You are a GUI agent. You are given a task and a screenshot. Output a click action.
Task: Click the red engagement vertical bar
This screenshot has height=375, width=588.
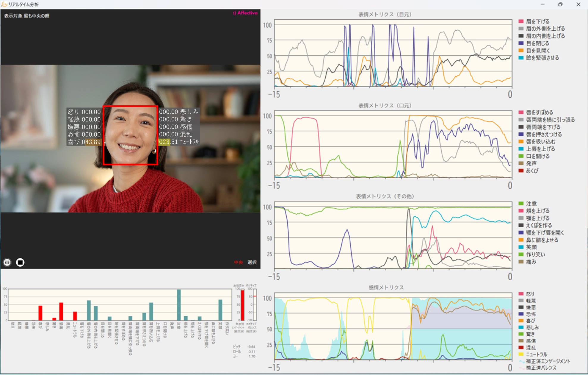point(242,305)
